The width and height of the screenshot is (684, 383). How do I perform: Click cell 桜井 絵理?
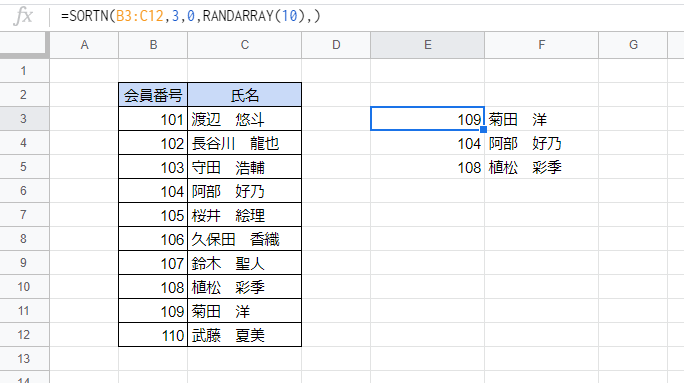(x=245, y=215)
